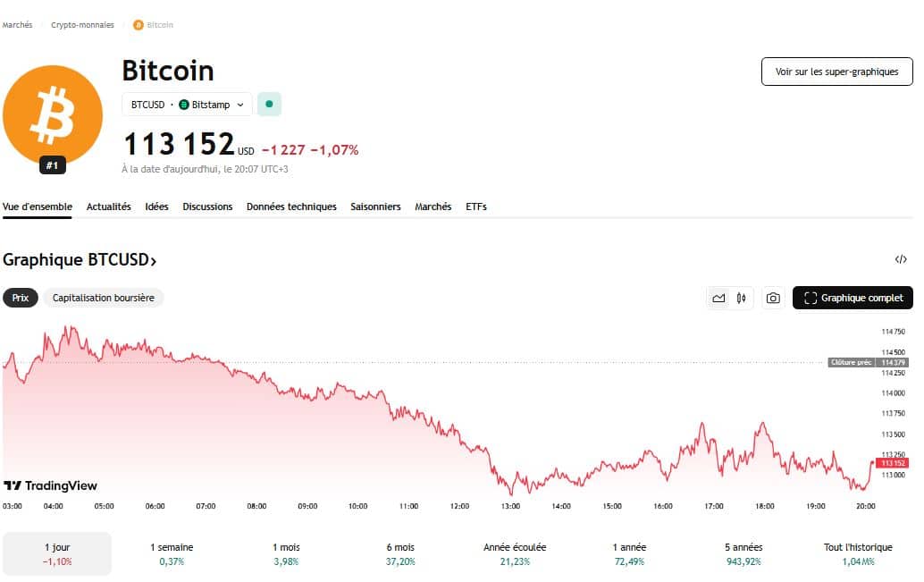The width and height of the screenshot is (924, 582).
Task: Open Graphique complet button
Action: 853,298
